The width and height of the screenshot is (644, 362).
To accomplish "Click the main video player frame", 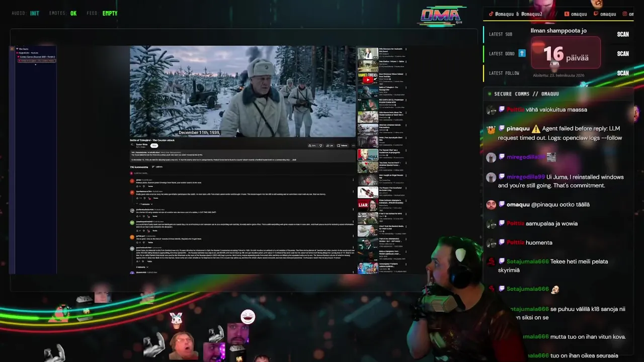I will pos(243,91).
